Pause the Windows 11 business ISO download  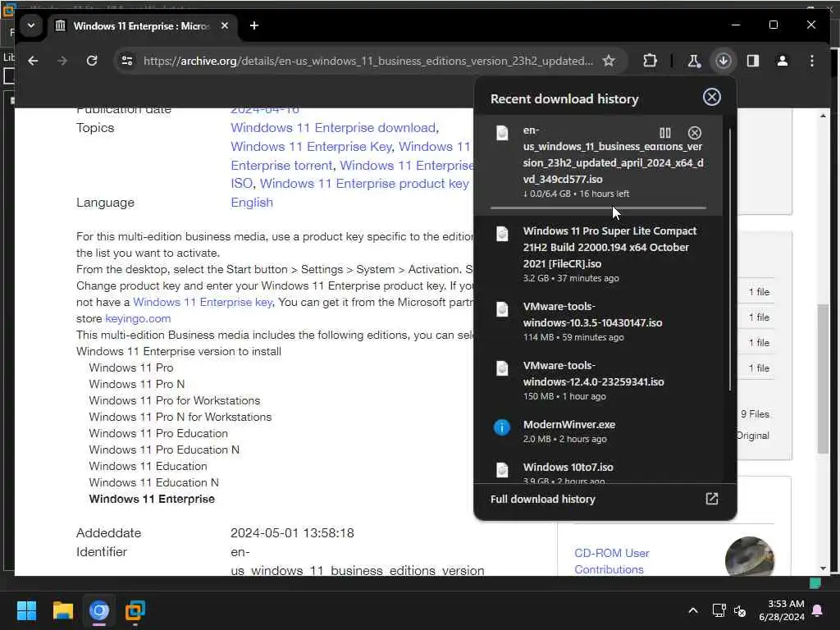[x=664, y=133]
